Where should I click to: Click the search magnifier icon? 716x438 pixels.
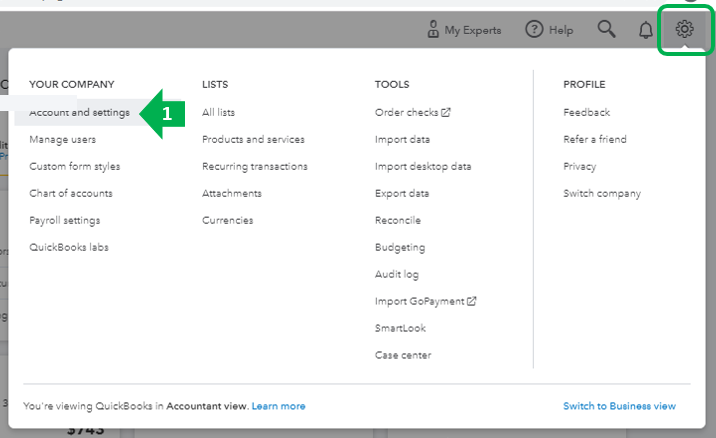coord(606,29)
